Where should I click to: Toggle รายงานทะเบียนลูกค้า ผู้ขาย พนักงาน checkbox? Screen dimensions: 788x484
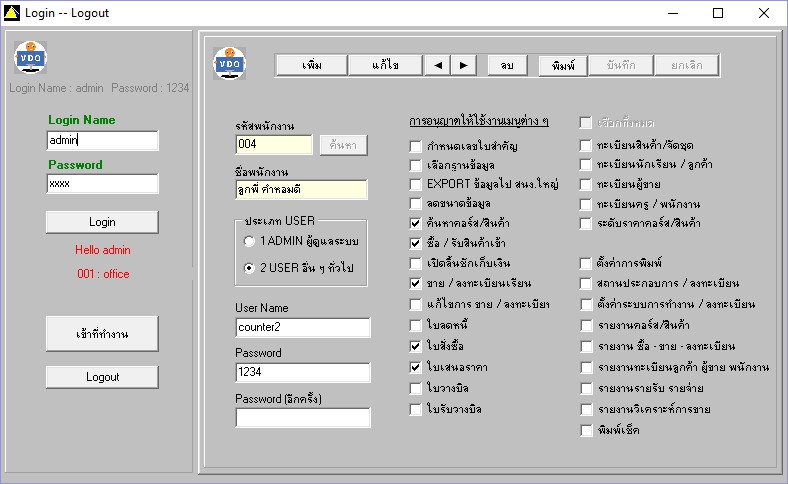point(585,367)
